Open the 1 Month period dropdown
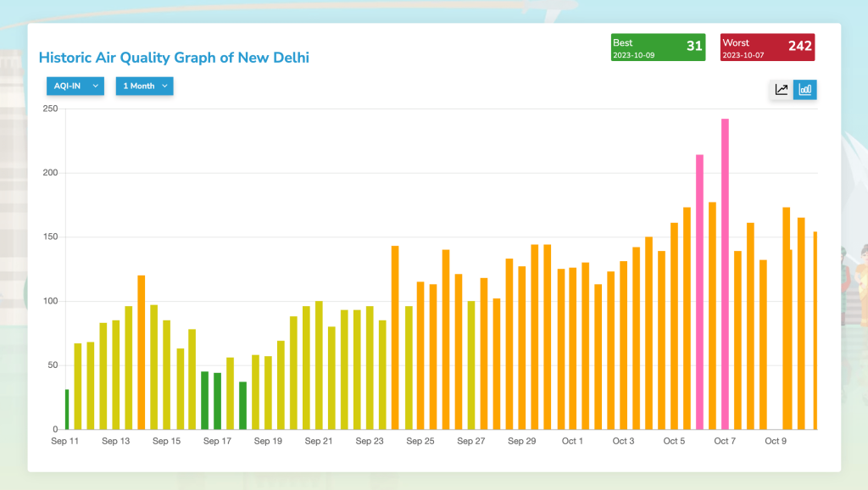This screenshot has width=868, height=490. (x=144, y=86)
